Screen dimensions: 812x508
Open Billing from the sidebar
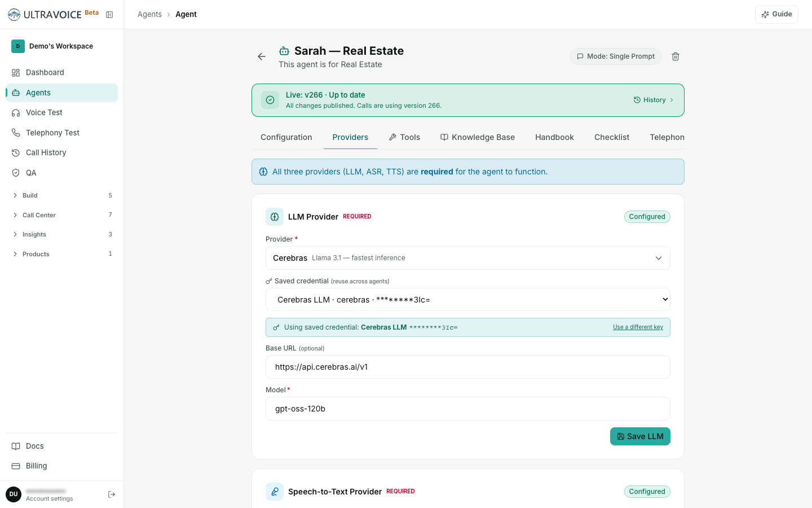(x=62, y=466)
